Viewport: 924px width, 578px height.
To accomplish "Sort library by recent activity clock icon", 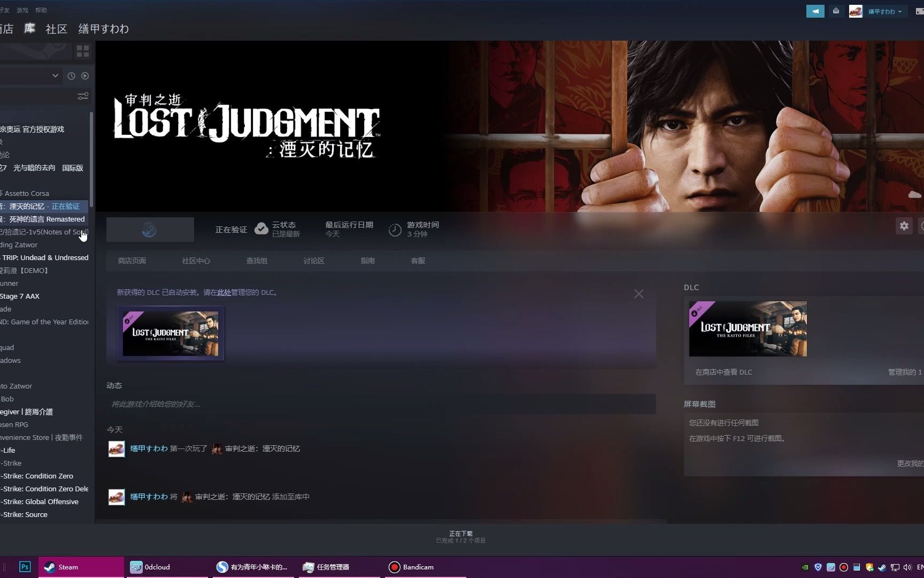I will click(x=71, y=76).
